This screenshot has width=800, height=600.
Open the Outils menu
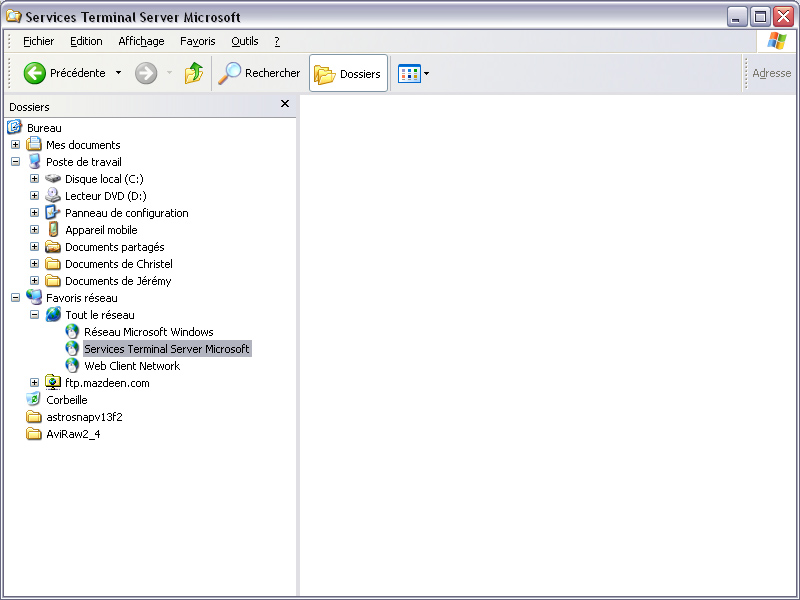(x=245, y=41)
